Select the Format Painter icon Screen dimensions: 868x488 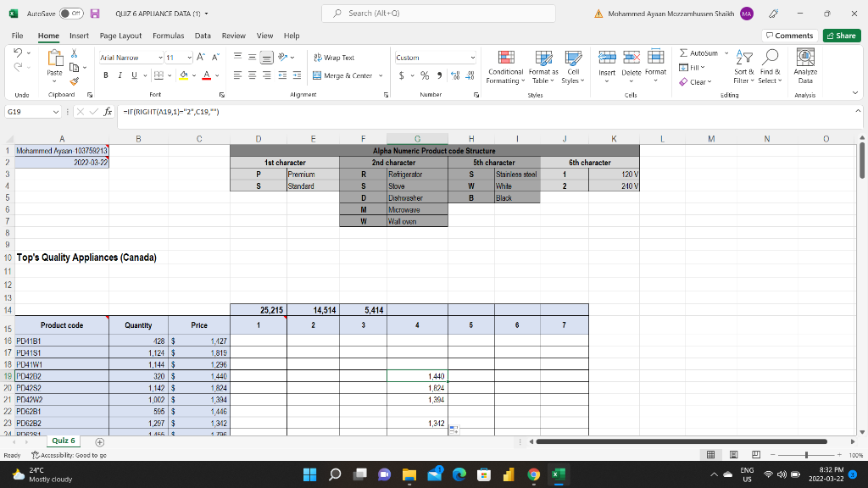(75, 81)
